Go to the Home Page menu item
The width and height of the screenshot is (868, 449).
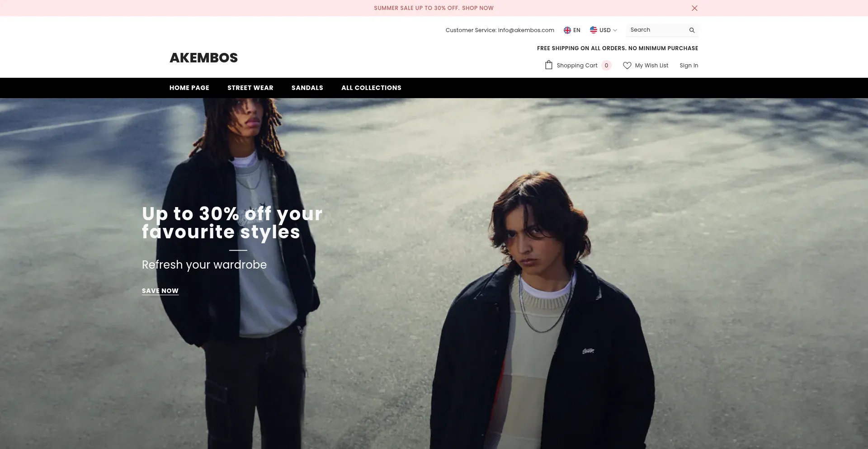click(x=189, y=88)
